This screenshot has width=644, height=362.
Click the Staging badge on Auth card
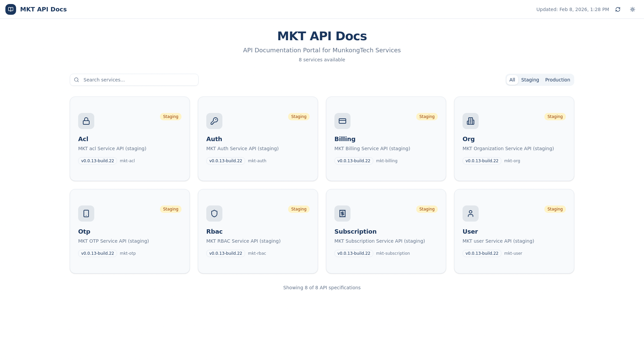tap(299, 117)
